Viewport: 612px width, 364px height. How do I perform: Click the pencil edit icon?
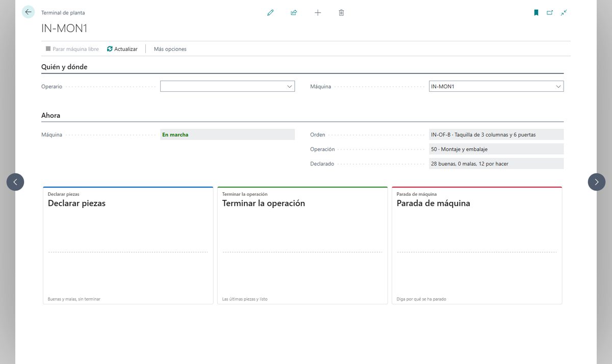270,13
